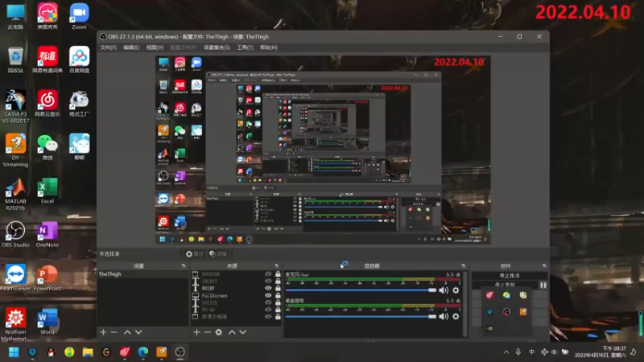Open the MATLAB R2021b desktop shortcut

[x=15, y=195]
